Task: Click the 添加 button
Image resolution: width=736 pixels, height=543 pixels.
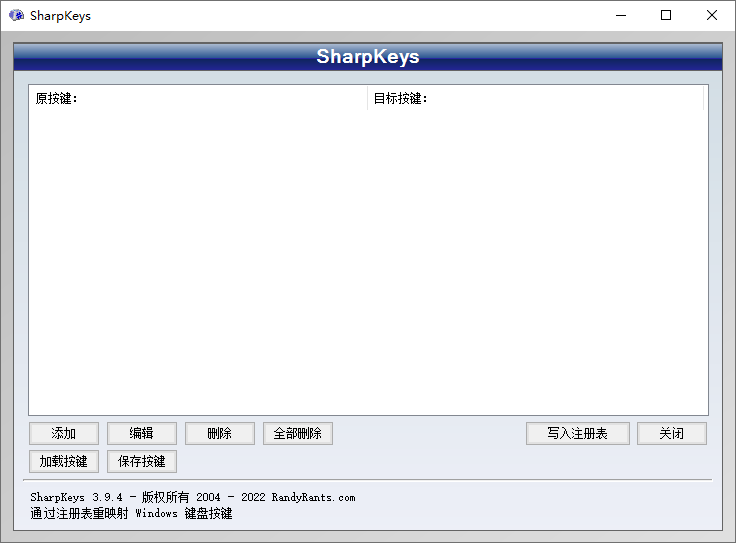Action: (x=64, y=433)
